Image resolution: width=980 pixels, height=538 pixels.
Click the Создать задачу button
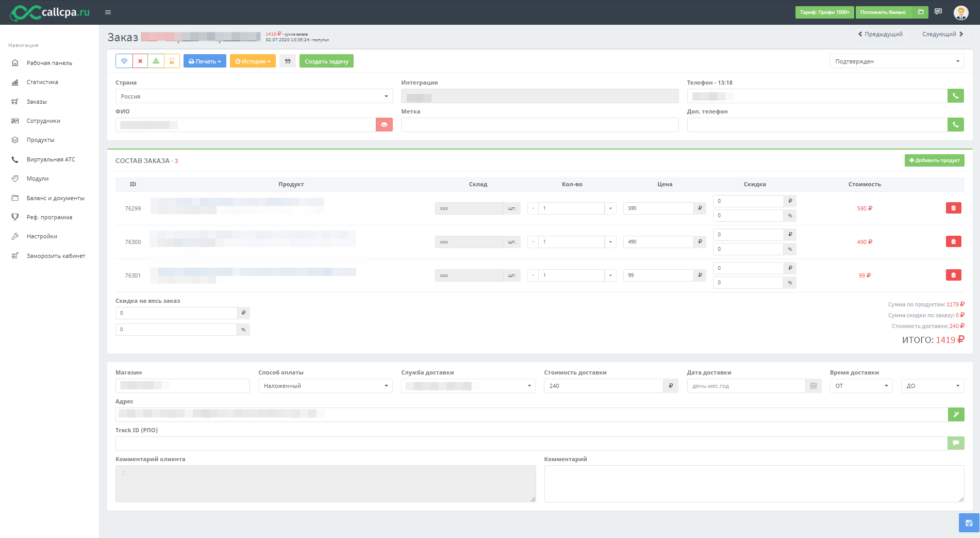[x=326, y=61]
